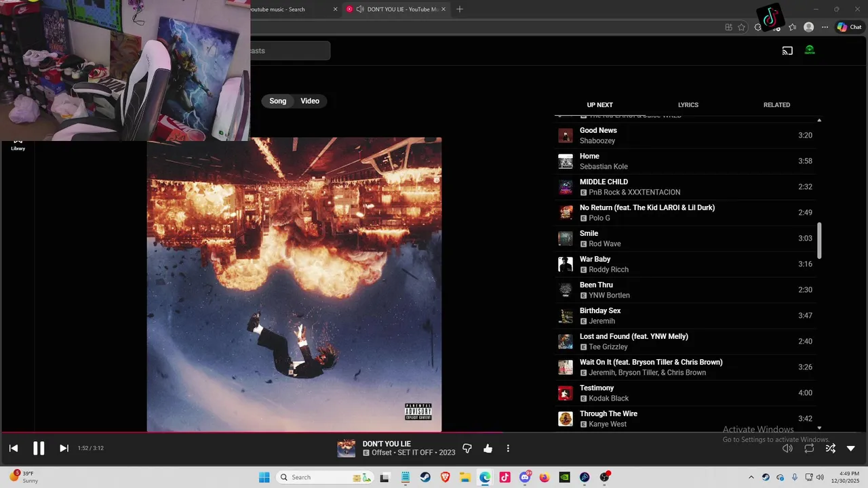
Task: Click the green account avatar icon
Action: [810, 50]
